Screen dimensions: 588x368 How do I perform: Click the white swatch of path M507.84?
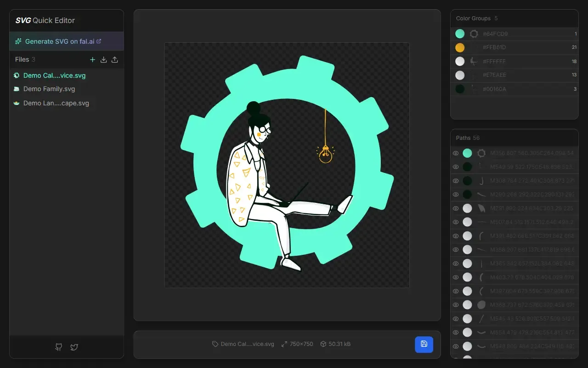(467, 222)
